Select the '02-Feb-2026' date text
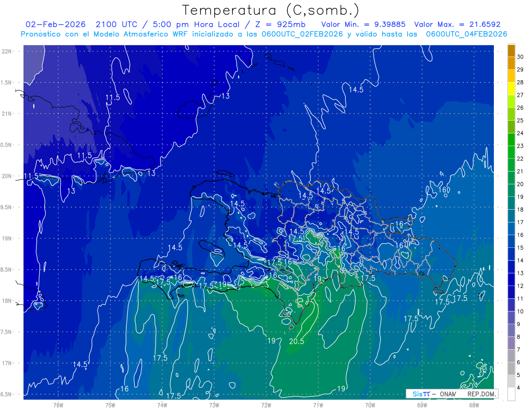Viewport: 532px width, 411px height. (55, 24)
